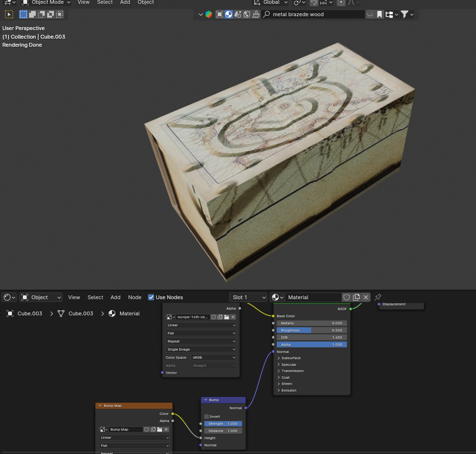476x454 pixels.
Task: Toggle fake user shield on Bump Map image
Action: click(147, 429)
